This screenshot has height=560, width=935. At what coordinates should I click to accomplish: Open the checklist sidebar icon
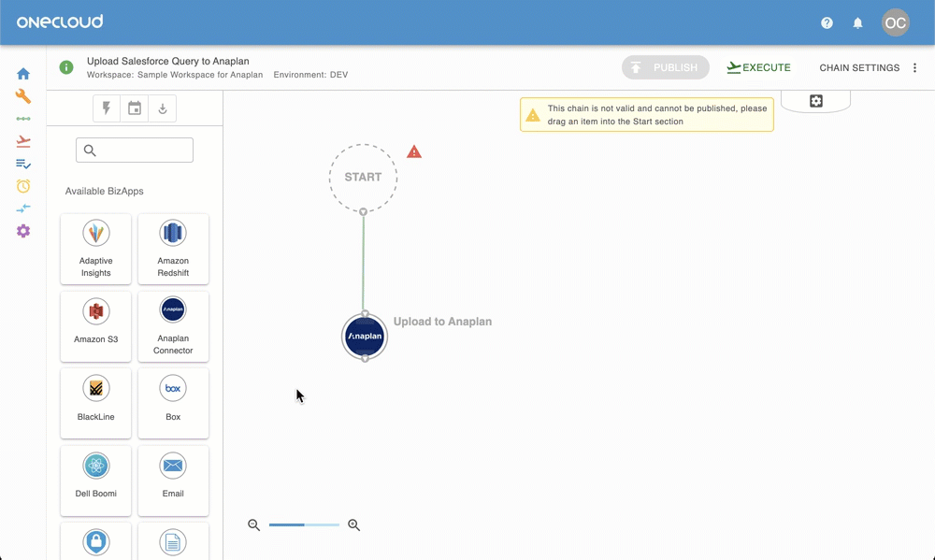pos(23,164)
